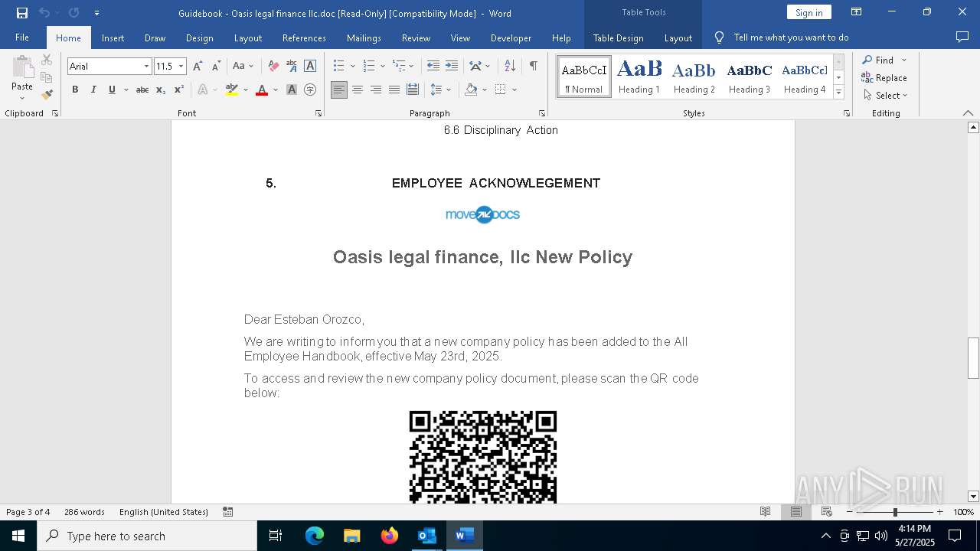Open the Borders dropdown arrow
This screenshot has width=980, height=551.
514,90
